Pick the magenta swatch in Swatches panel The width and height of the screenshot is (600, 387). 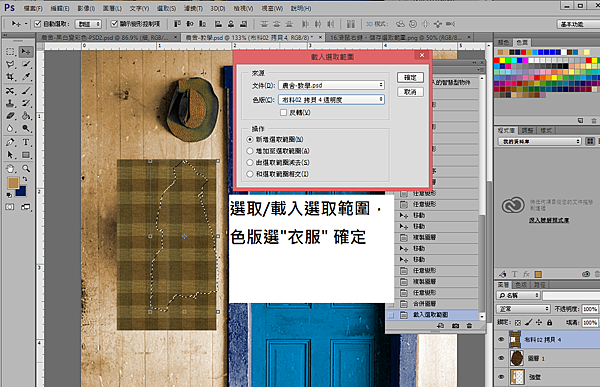[x=526, y=60]
